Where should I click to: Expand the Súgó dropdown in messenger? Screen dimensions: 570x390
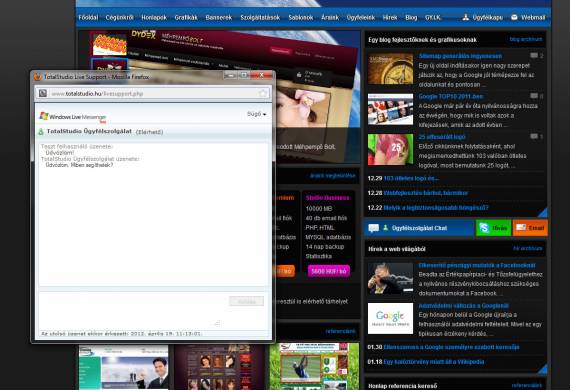tap(257, 114)
